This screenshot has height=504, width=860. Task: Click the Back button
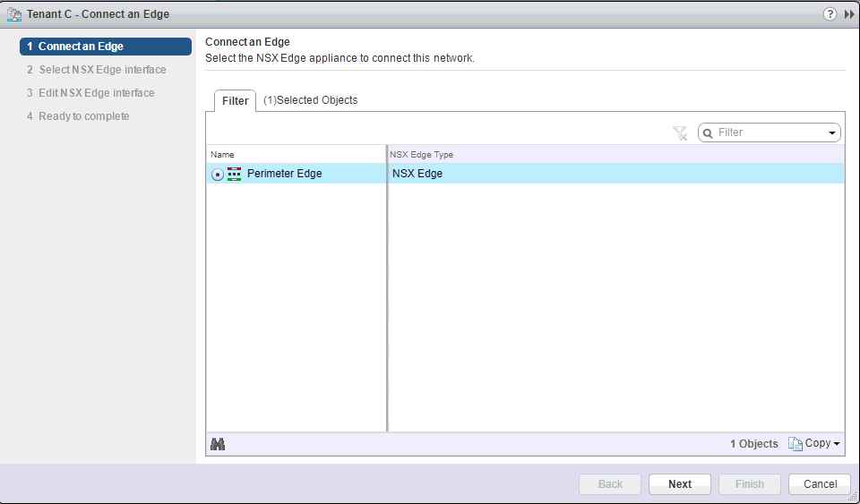pyautogui.click(x=610, y=484)
